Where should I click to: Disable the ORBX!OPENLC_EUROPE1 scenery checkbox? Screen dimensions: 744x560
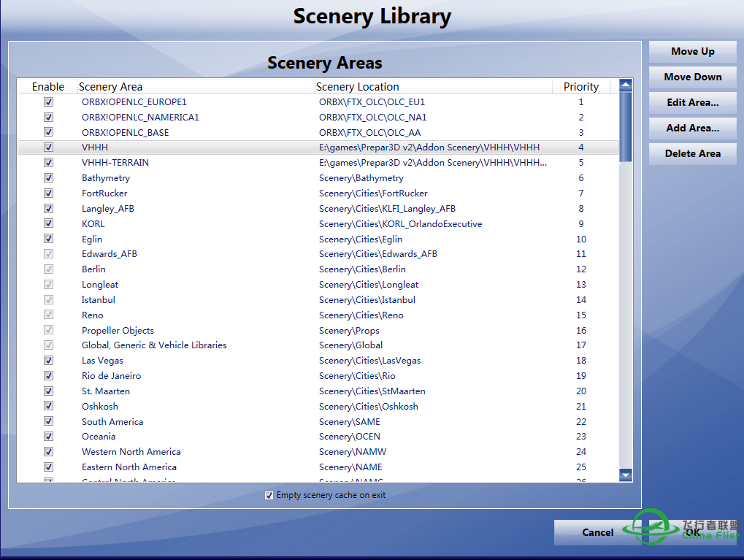coord(49,102)
